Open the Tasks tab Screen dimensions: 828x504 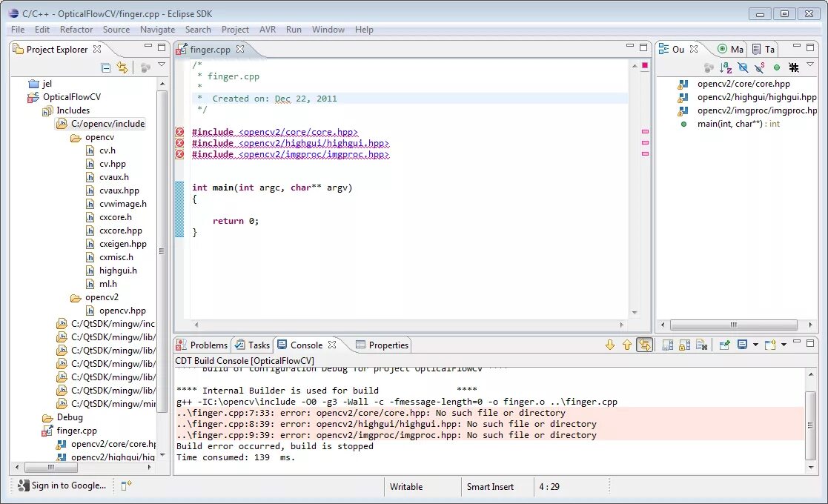[253, 345]
